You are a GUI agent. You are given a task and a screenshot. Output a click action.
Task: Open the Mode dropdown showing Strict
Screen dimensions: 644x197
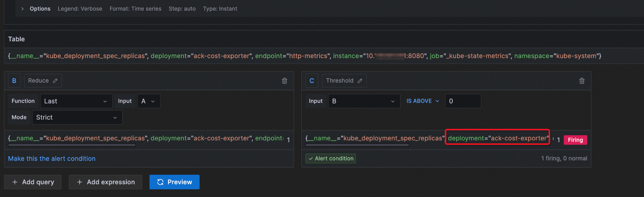click(x=77, y=117)
